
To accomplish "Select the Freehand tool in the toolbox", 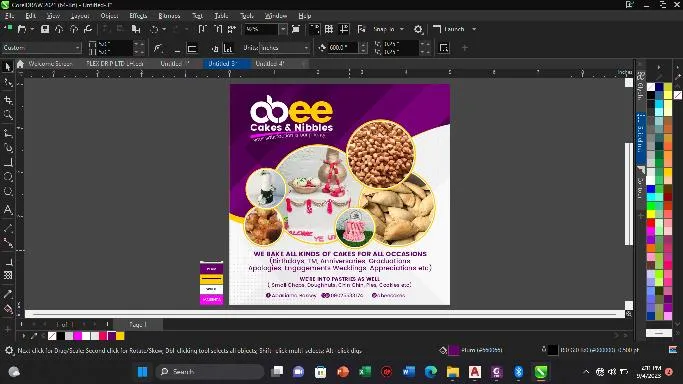I will [8, 133].
